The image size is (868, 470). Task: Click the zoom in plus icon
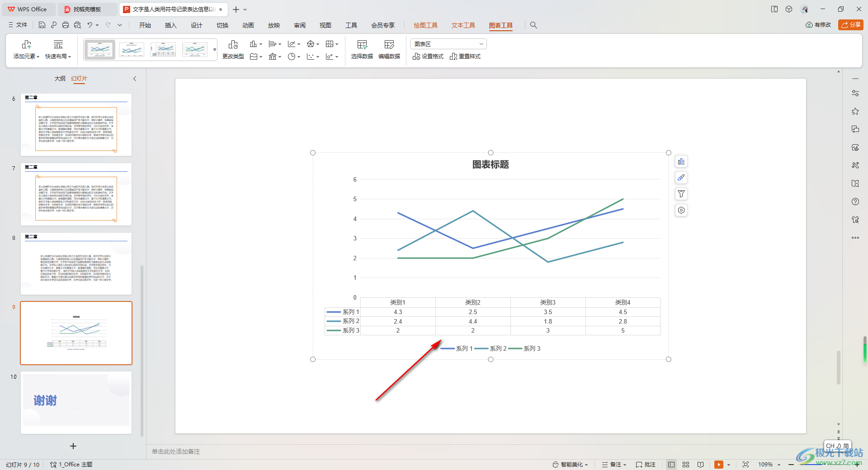(x=857, y=465)
